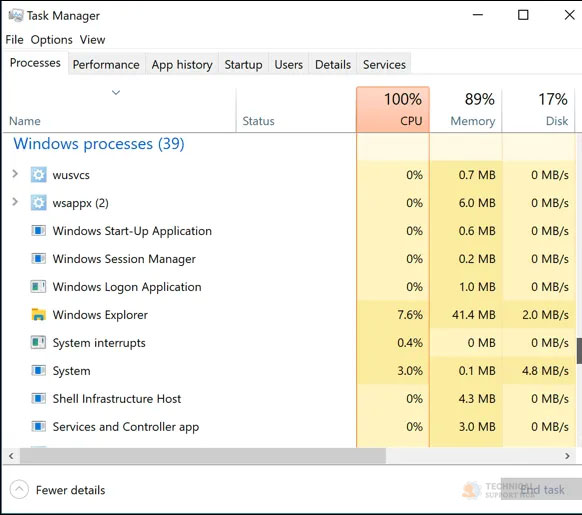Image resolution: width=582 pixels, height=515 pixels.
Task: Open the View menu
Action: coord(92,40)
